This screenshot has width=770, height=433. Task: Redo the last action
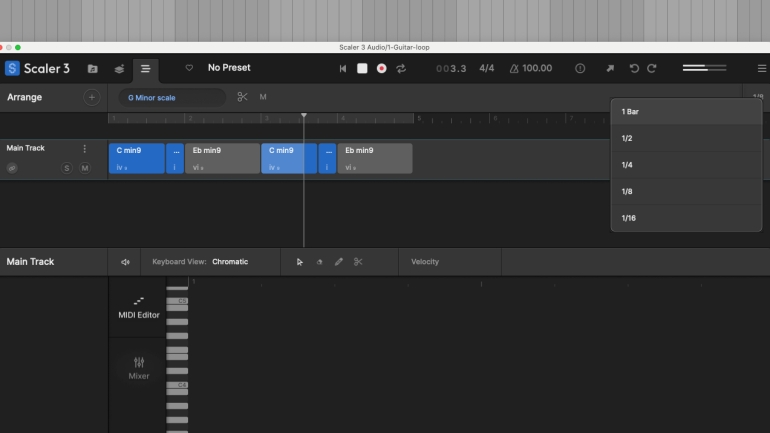tap(652, 68)
